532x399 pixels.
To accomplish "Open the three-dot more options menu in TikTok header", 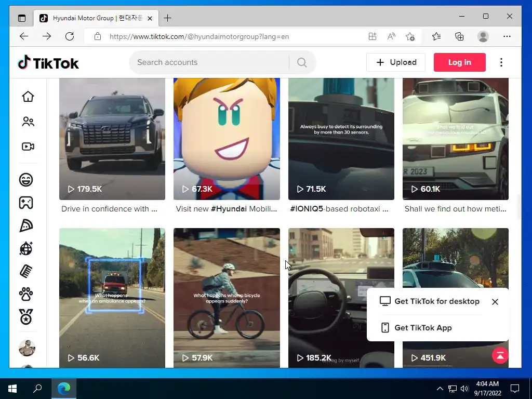I will tap(501, 62).
